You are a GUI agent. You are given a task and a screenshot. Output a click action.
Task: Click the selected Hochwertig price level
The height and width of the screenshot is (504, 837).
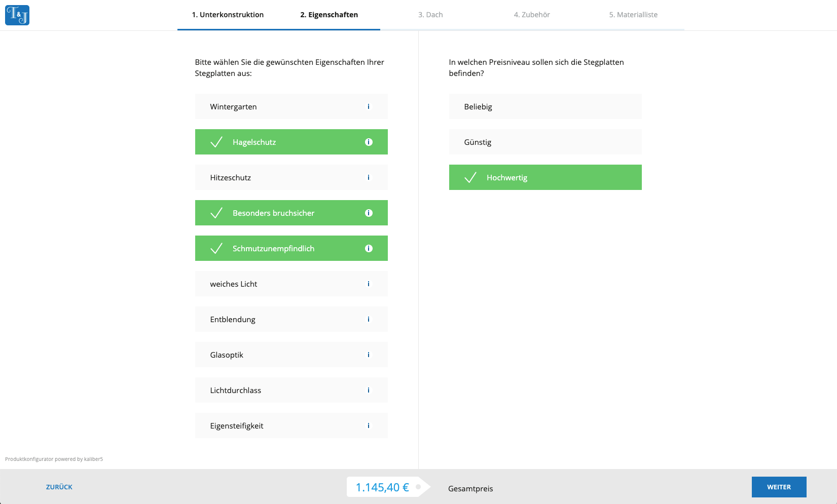tap(545, 177)
